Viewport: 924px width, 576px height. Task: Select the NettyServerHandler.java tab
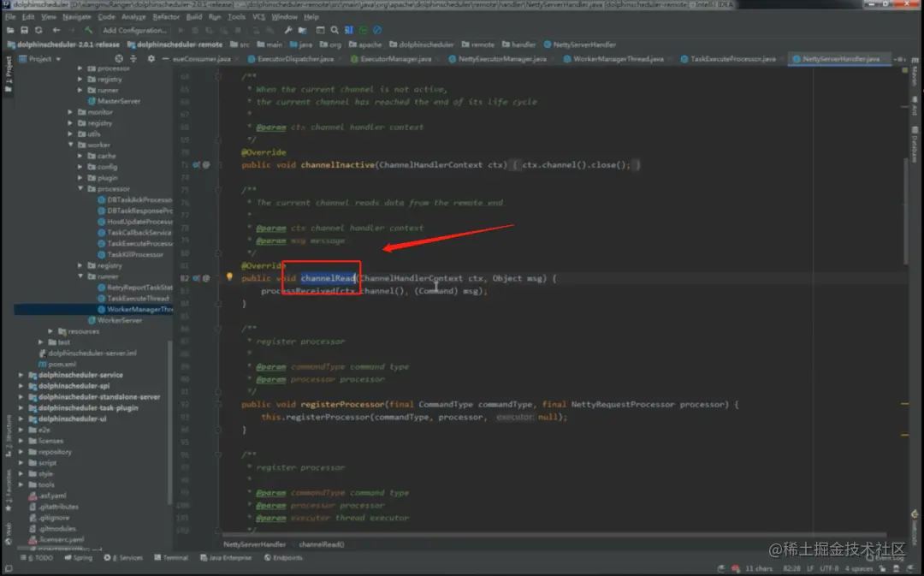coord(840,59)
